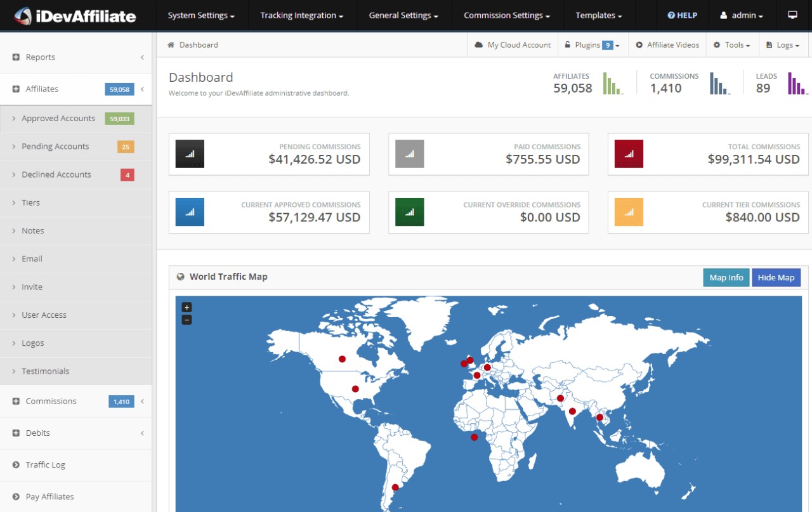This screenshot has width=812, height=512.
Task: Open the System Settings menu
Action: pyautogui.click(x=200, y=15)
